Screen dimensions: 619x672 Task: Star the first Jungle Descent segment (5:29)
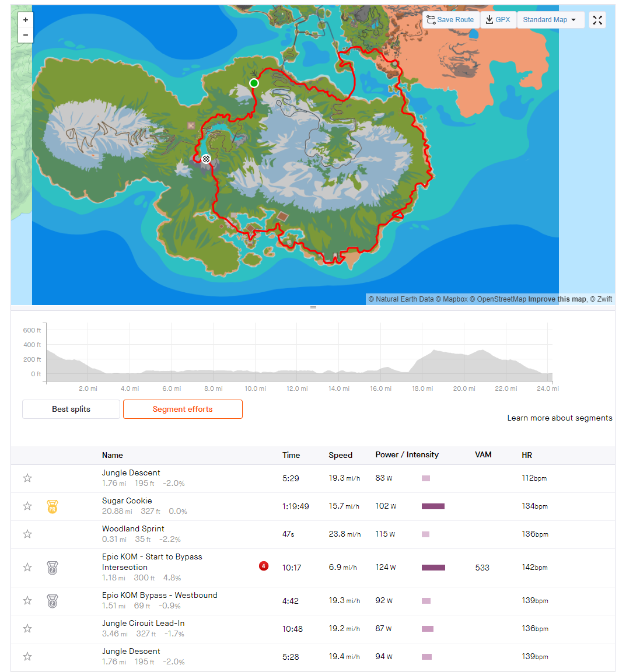click(27, 478)
